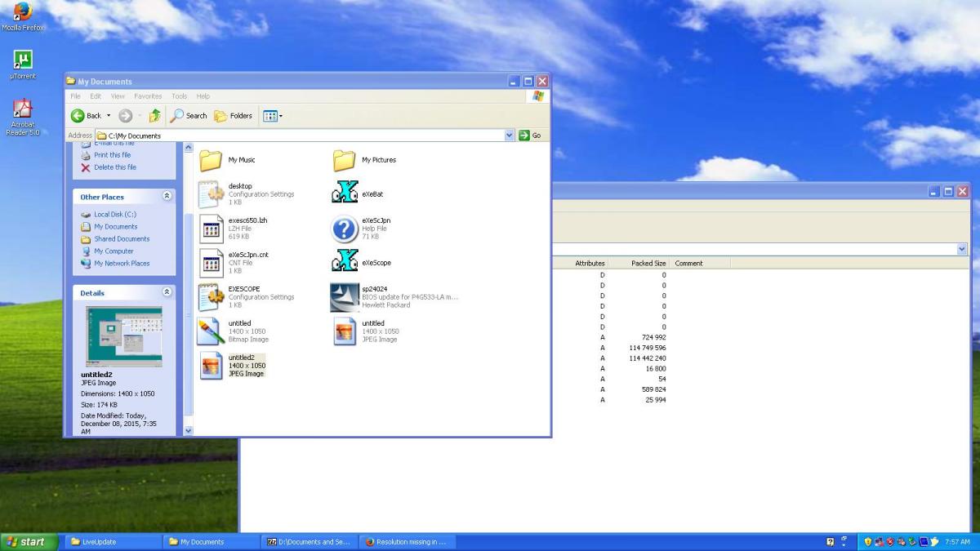Launch Mozilla Firefox from desktop
Image resolution: width=980 pixels, height=551 pixels.
pos(23,12)
